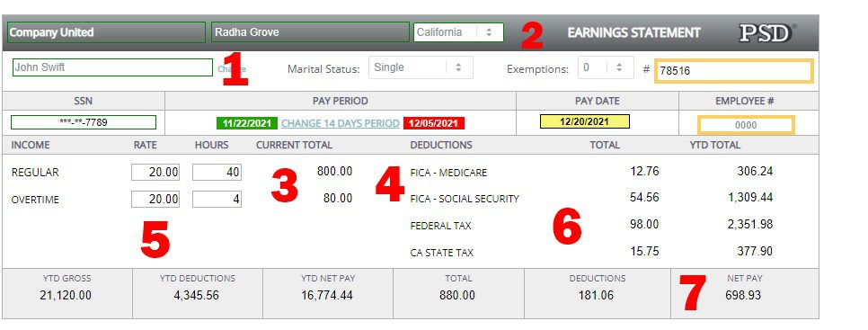
Task: Click the Regular current total 800.00
Action: click(x=334, y=171)
